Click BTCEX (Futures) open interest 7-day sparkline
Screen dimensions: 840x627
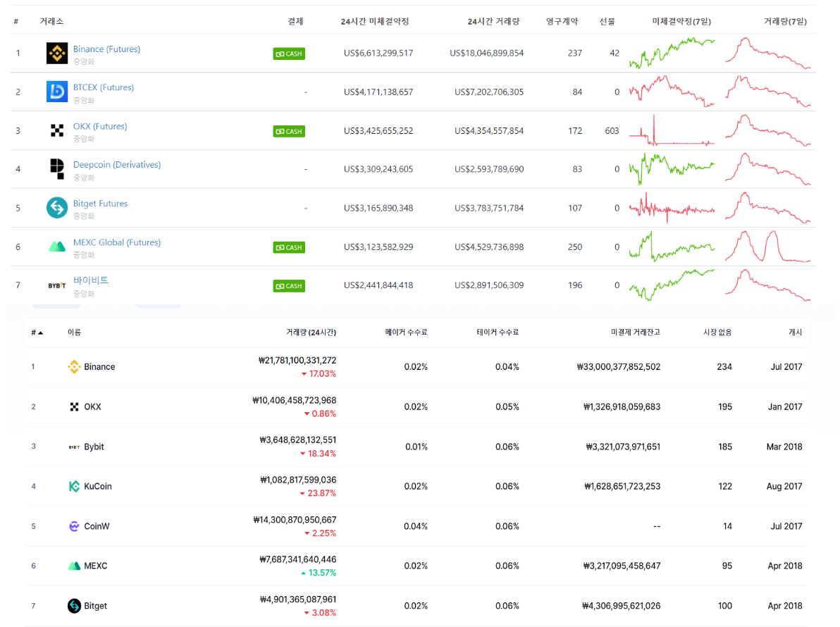[x=672, y=92]
